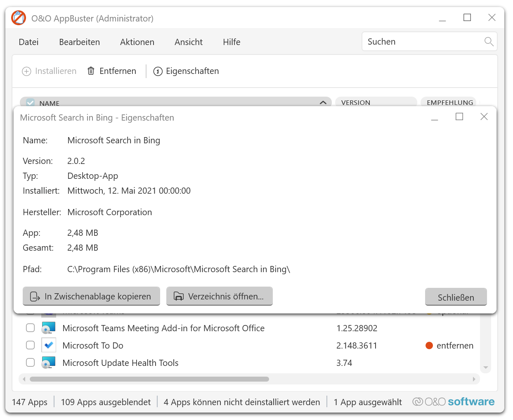
Task: Toggle the NAME column sort chevron
Action: point(323,102)
